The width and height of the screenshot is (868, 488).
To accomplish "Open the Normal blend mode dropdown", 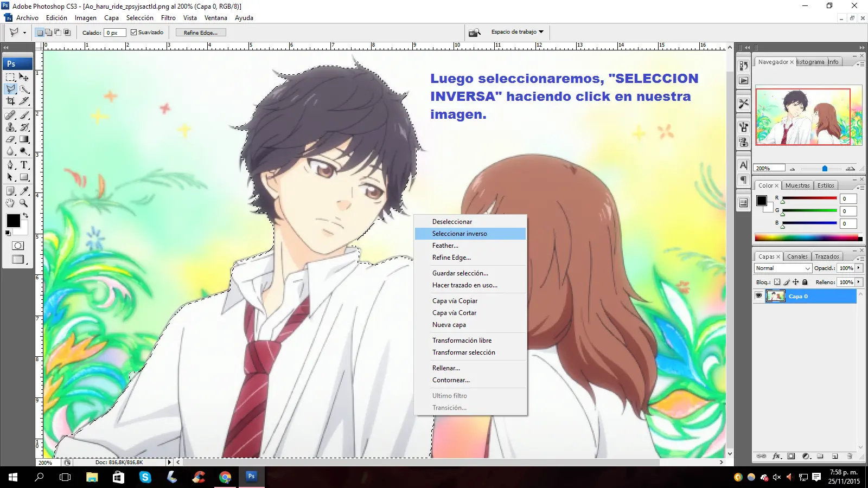I will click(x=783, y=268).
